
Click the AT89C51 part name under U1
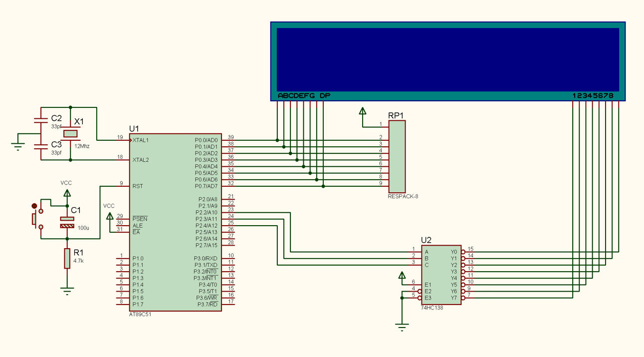pos(141,315)
